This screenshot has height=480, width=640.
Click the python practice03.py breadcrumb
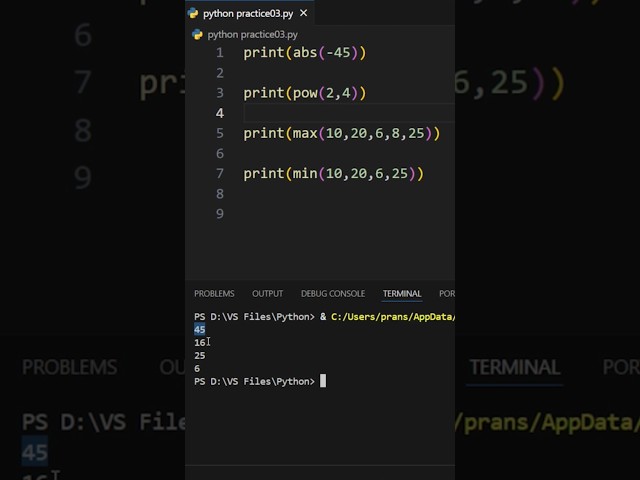coord(252,35)
